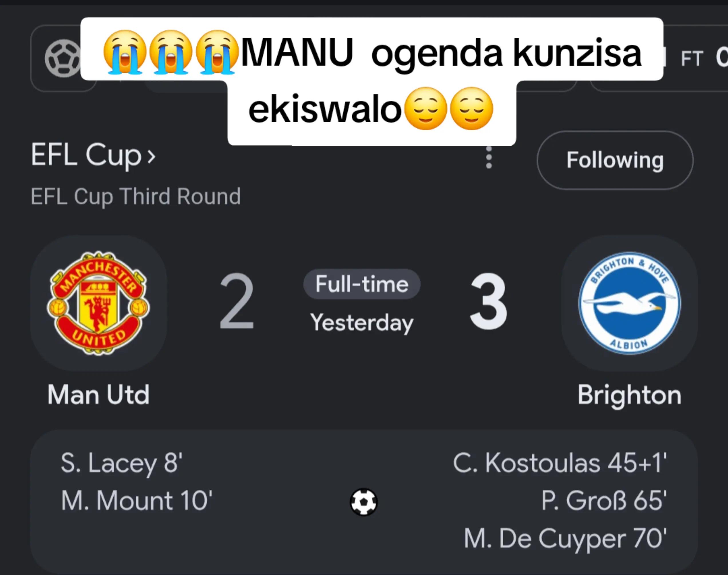Click Man Utd score 2
This screenshot has height=575, width=728.
click(x=236, y=302)
